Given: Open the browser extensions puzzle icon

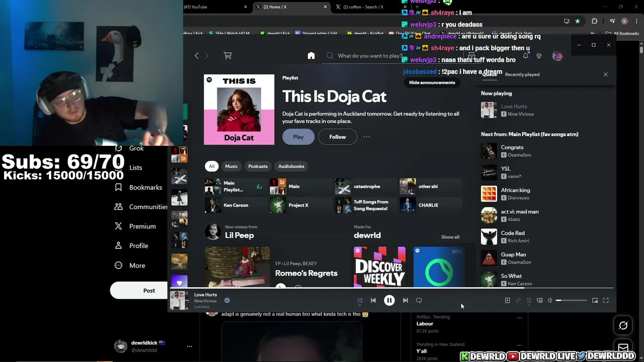Looking at the screenshot, I should pos(594,21).
